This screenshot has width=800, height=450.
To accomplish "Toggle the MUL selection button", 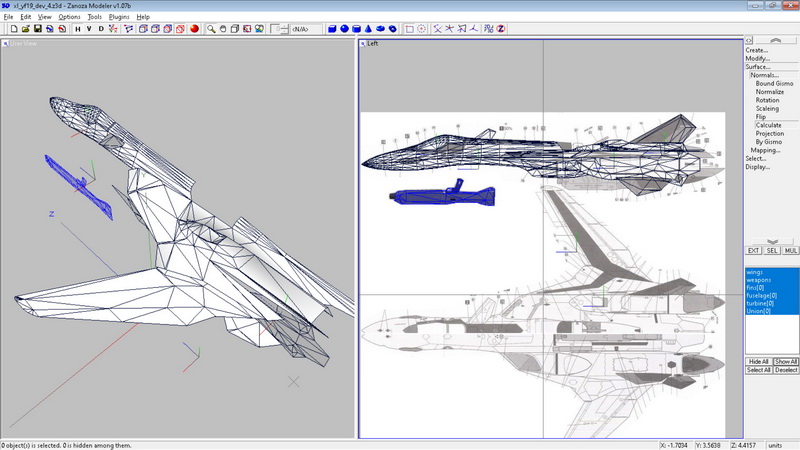I will pyautogui.click(x=789, y=250).
